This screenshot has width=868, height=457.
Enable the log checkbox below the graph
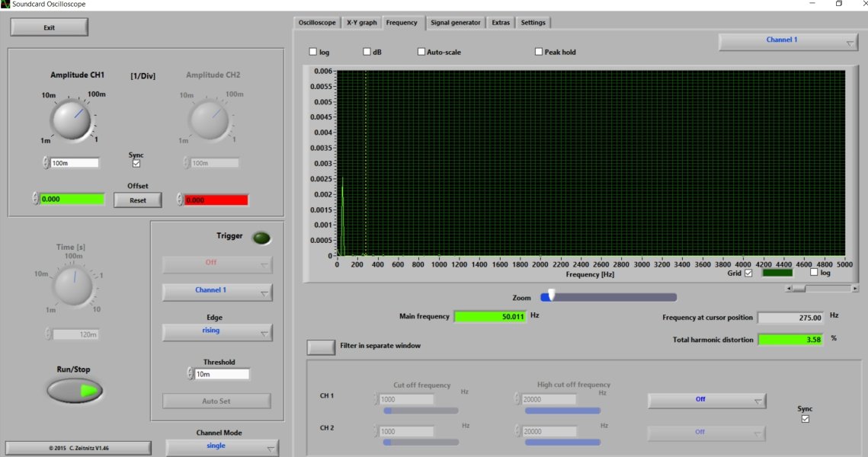pos(814,272)
